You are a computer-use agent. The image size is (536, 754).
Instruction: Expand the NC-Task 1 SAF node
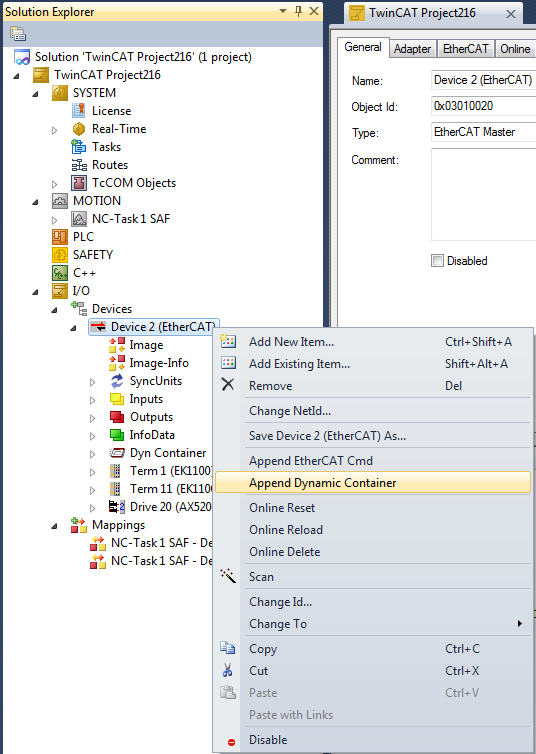(x=54, y=220)
